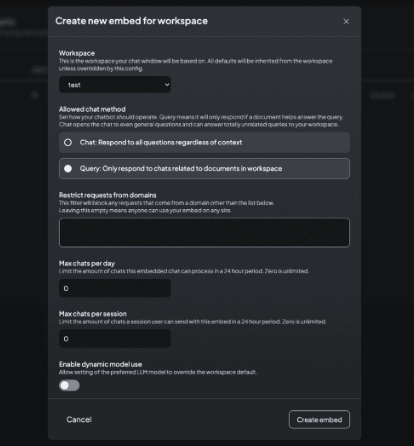The width and height of the screenshot is (414, 446).
Task: Click the Max chats per session label
Action: 93,314
